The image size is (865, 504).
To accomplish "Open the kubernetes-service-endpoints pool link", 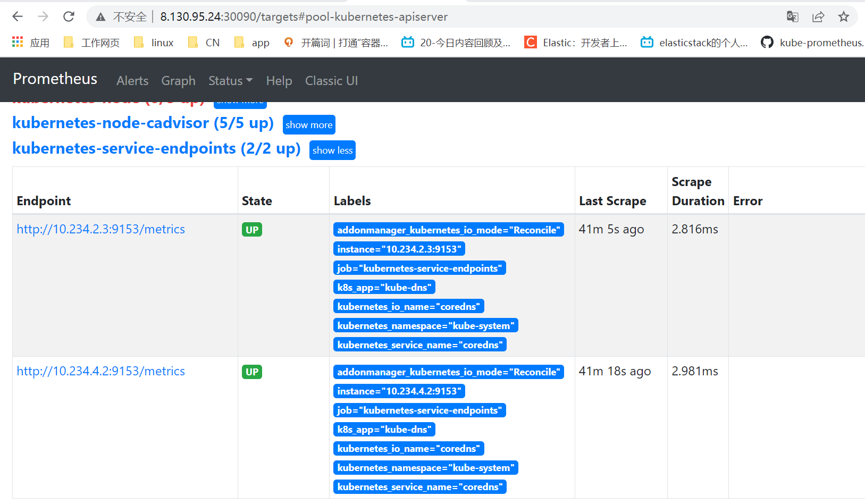I will tap(156, 148).
